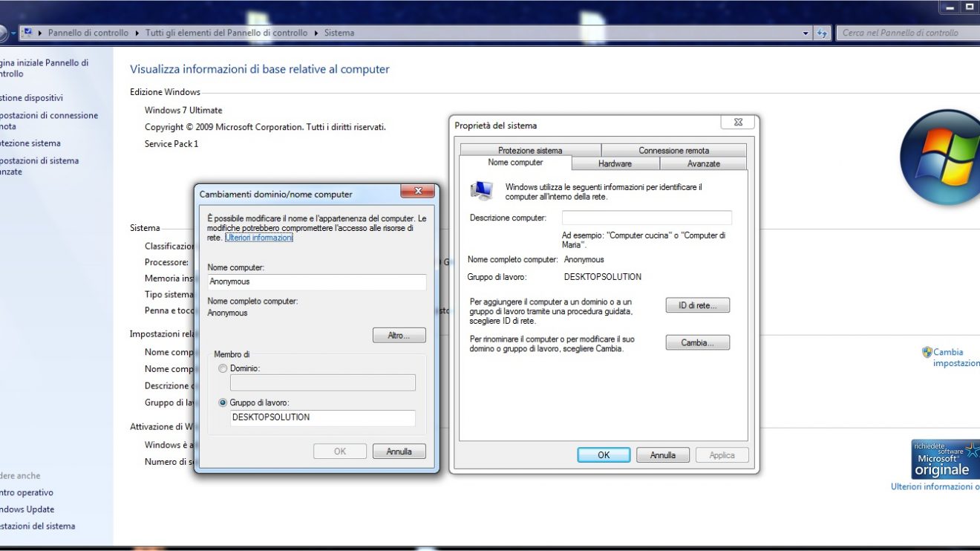The width and height of the screenshot is (980, 551).
Task: Click the "Windows 7 Ultimate" edition text
Action: (183, 110)
